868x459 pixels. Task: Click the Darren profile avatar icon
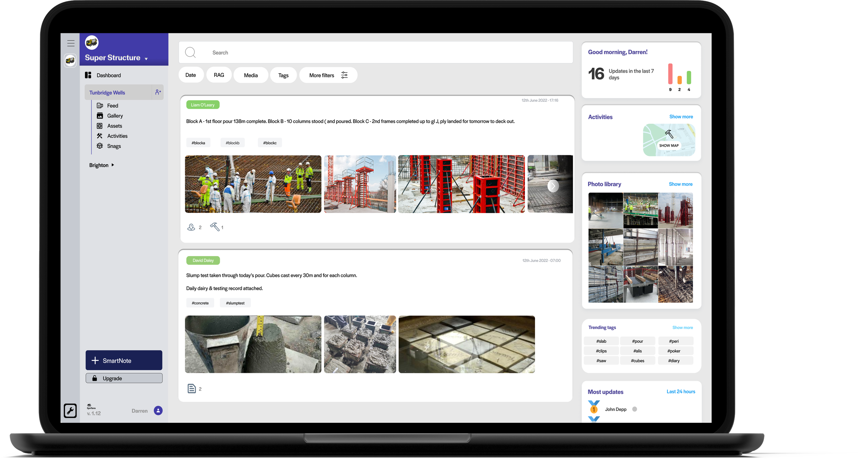(158, 411)
